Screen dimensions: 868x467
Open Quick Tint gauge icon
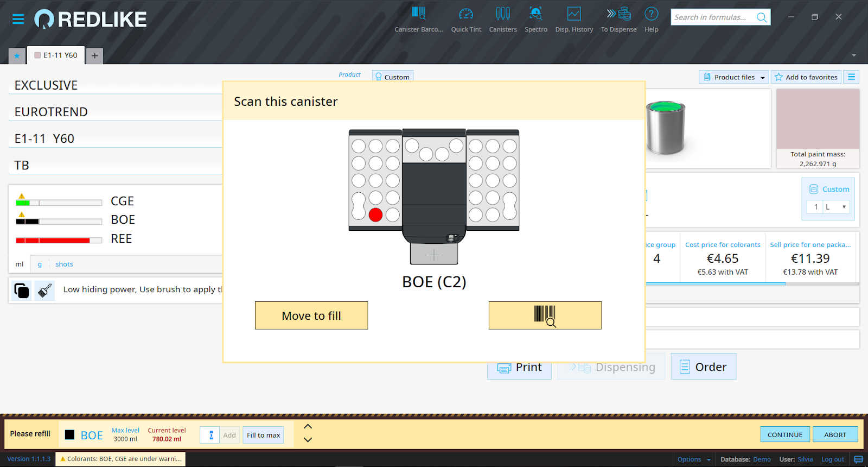click(466, 20)
